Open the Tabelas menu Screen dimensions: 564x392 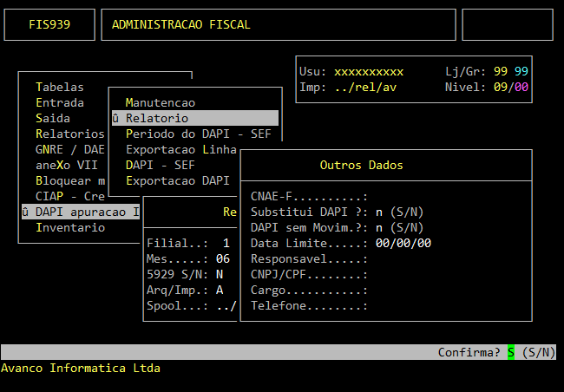point(60,87)
